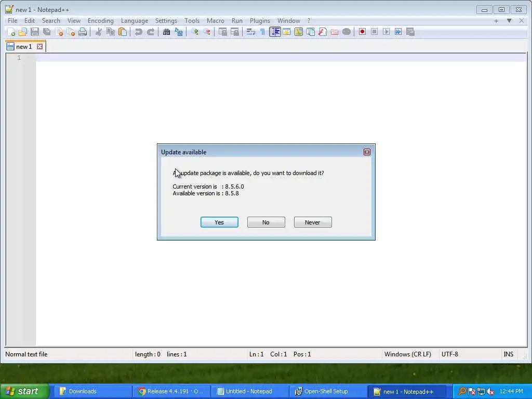Click the plus icon in menu bar
The width and height of the screenshot is (532, 399).
click(496, 21)
